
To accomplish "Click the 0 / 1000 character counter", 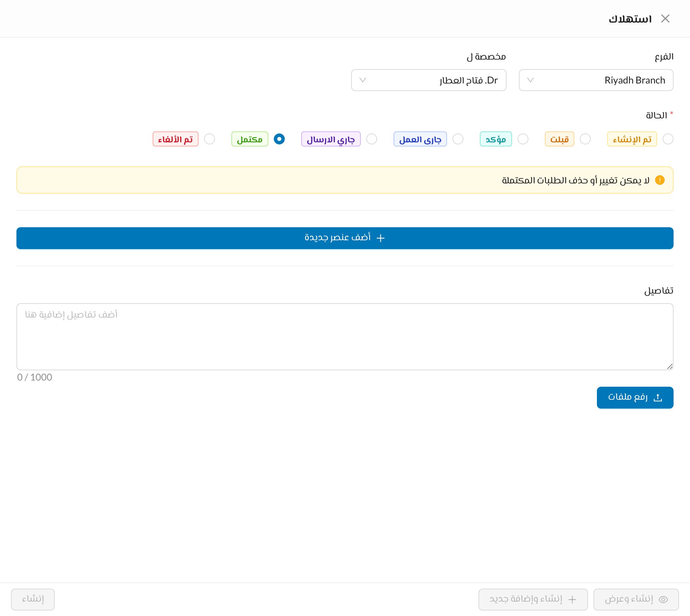I will 35,377.
